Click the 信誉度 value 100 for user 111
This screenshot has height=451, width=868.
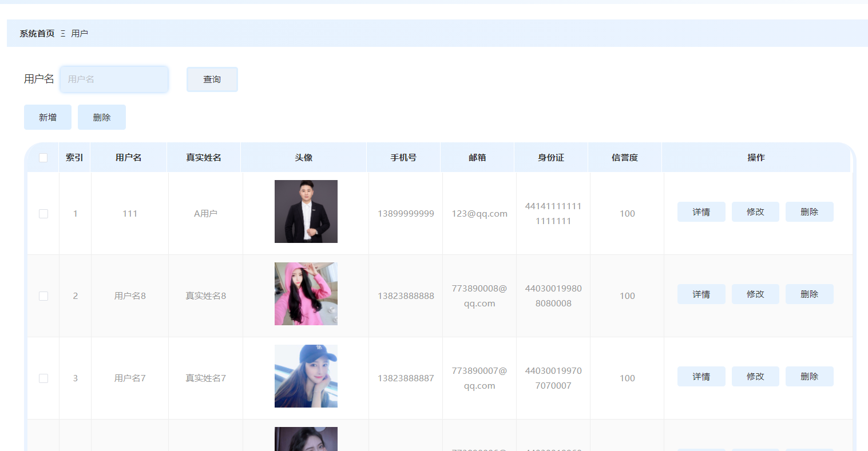click(x=627, y=214)
